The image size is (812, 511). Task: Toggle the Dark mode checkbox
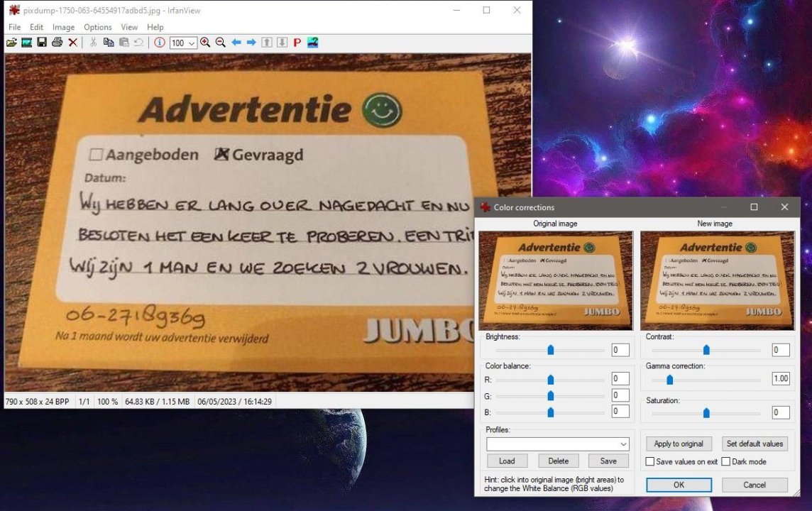[726, 462]
